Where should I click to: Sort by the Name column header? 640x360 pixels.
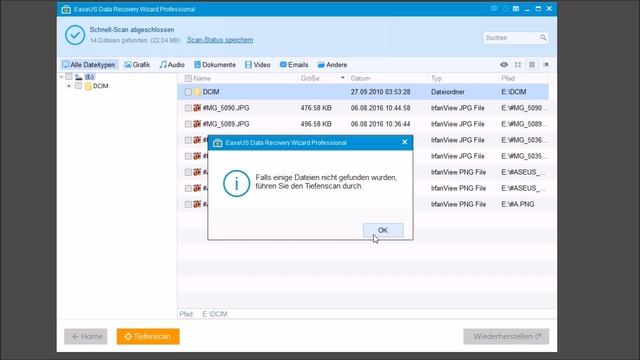point(202,78)
